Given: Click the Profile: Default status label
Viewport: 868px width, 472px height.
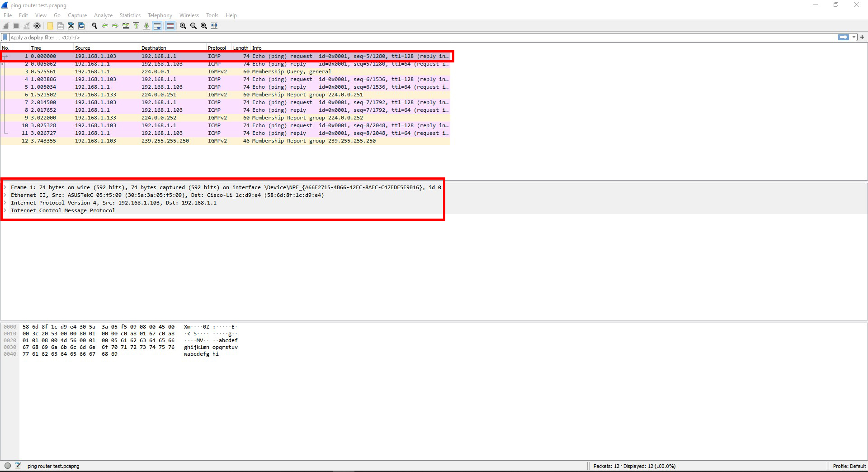Looking at the screenshot, I should tap(849, 466).
